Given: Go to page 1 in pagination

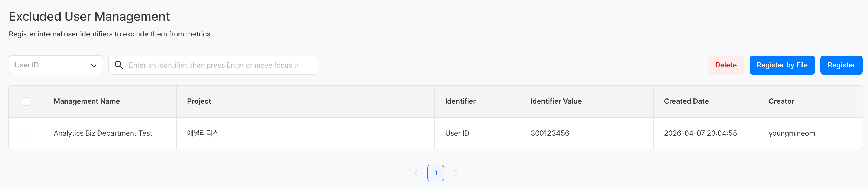Looking at the screenshot, I should click(436, 173).
